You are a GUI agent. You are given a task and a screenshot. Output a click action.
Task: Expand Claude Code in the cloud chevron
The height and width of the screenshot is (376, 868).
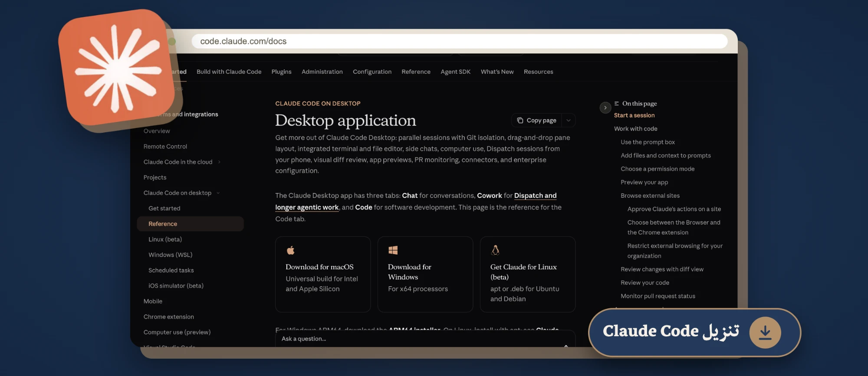point(219,162)
